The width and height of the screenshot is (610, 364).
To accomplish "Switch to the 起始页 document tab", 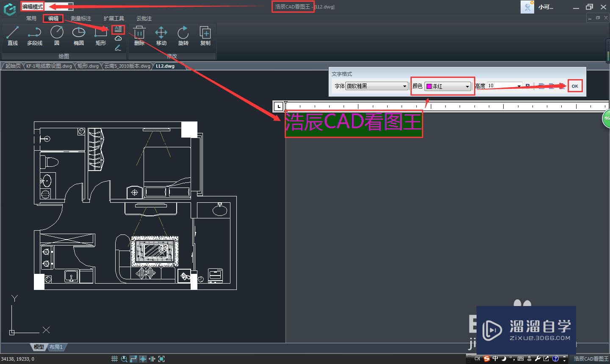I will click(x=13, y=66).
